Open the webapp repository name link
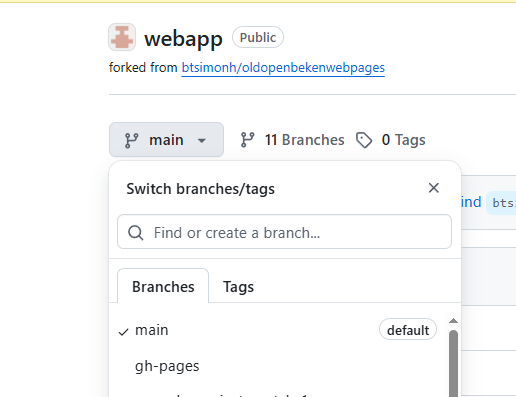516x397 pixels. [x=183, y=38]
